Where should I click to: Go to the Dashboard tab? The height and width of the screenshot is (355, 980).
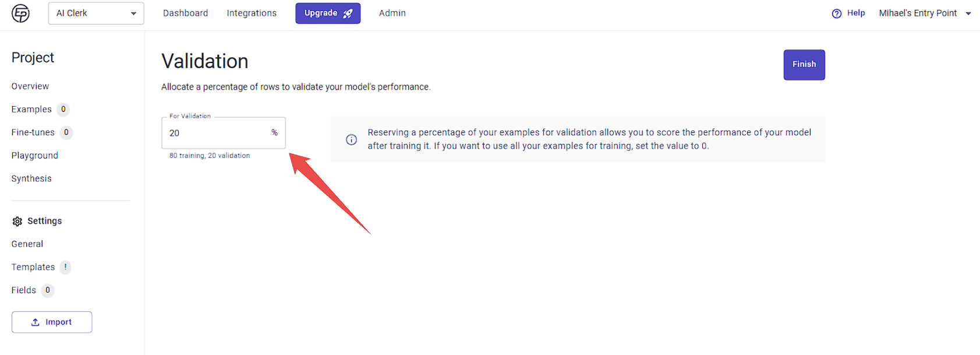[185, 13]
